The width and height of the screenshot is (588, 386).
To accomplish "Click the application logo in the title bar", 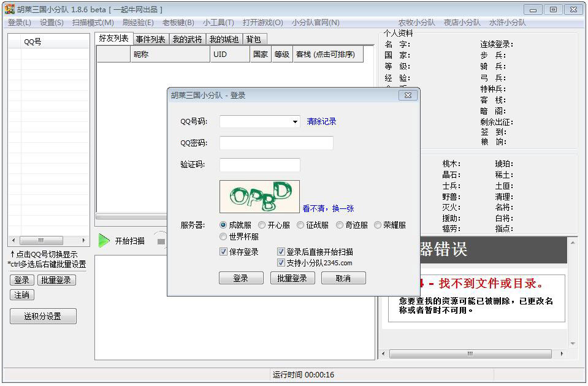I will click(x=9, y=9).
